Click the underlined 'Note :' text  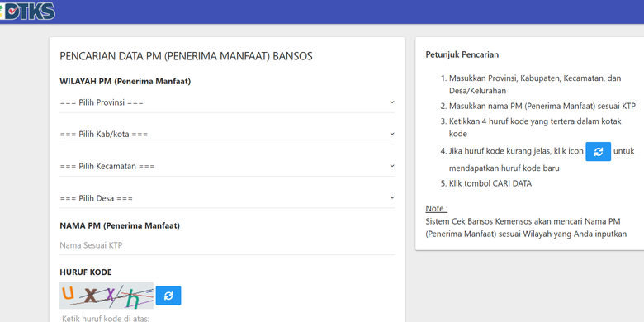pyautogui.click(x=437, y=208)
